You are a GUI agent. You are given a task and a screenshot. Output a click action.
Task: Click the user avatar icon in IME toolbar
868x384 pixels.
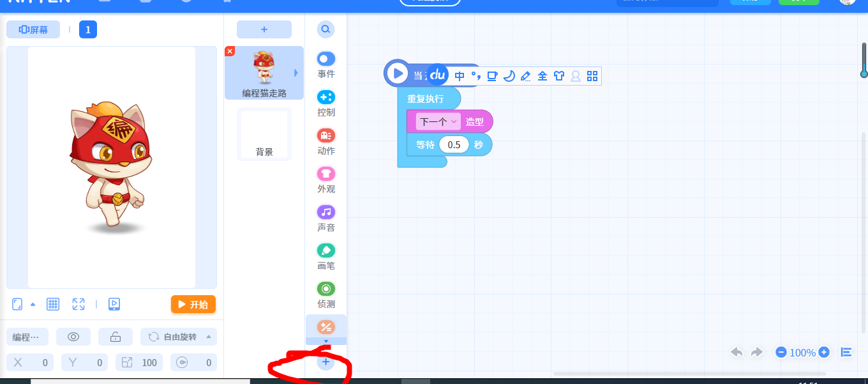pyautogui.click(x=576, y=76)
